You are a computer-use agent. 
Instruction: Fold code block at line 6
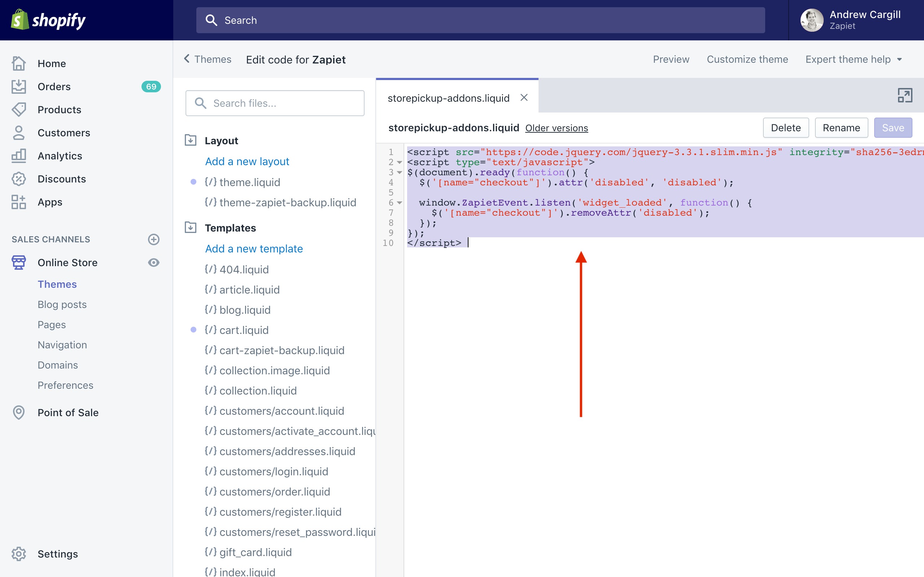pyautogui.click(x=400, y=203)
